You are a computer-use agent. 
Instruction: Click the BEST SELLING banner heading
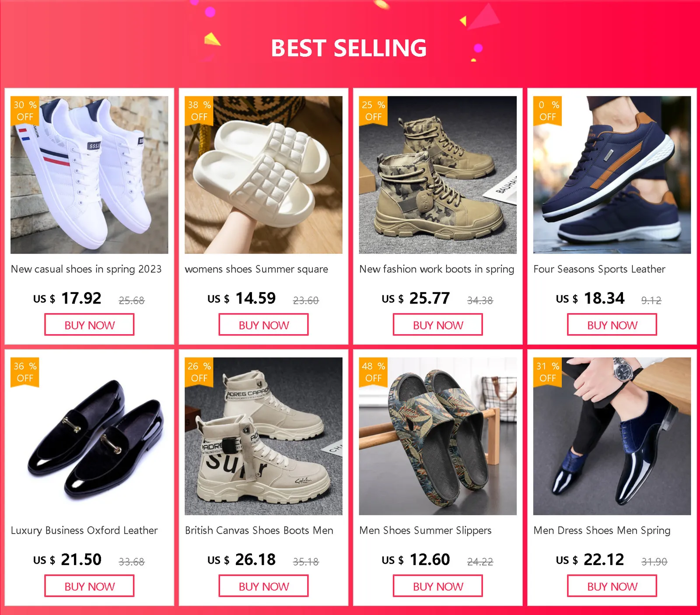pyautogui.click(x=349, y=48)
